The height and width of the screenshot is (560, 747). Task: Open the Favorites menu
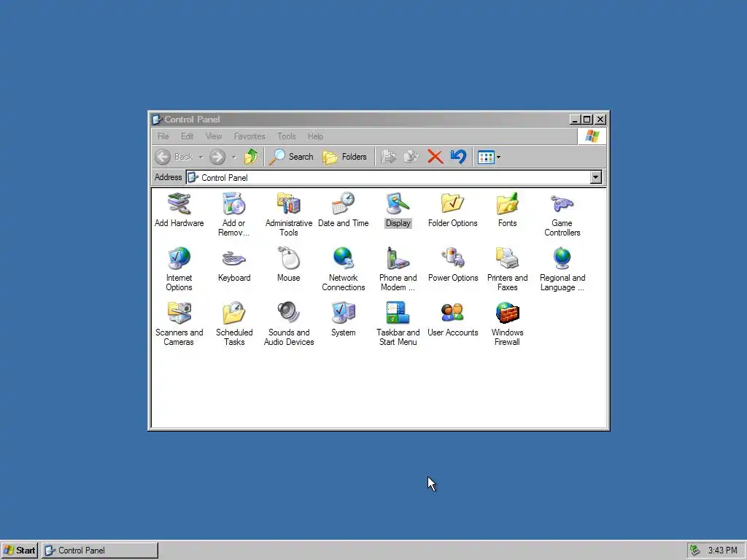[x=249, y=136]
